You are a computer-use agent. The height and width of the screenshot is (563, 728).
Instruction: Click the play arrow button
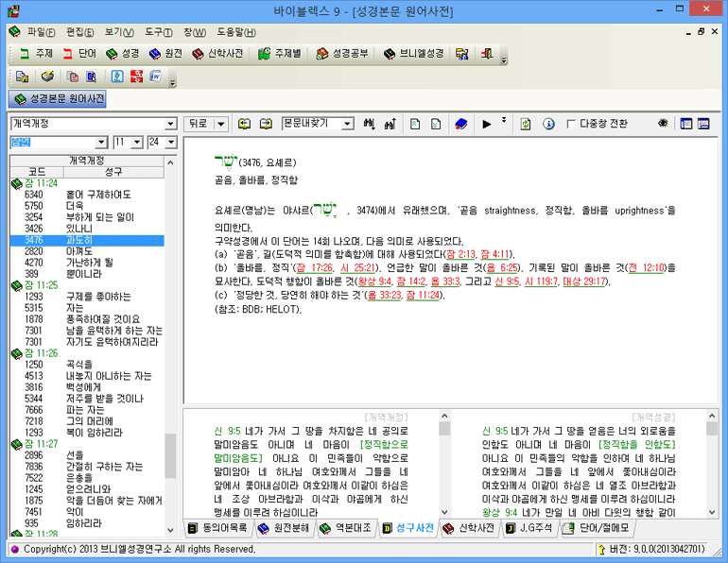486,124
